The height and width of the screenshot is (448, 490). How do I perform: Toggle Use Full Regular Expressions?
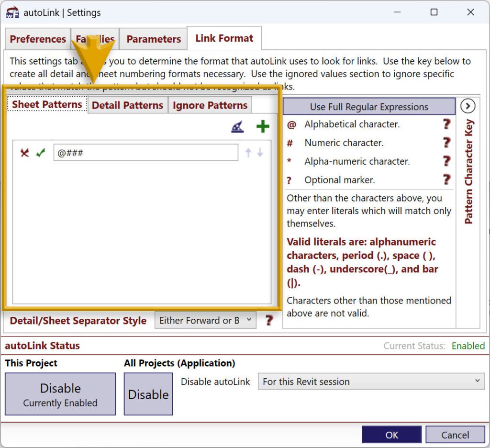369,107
